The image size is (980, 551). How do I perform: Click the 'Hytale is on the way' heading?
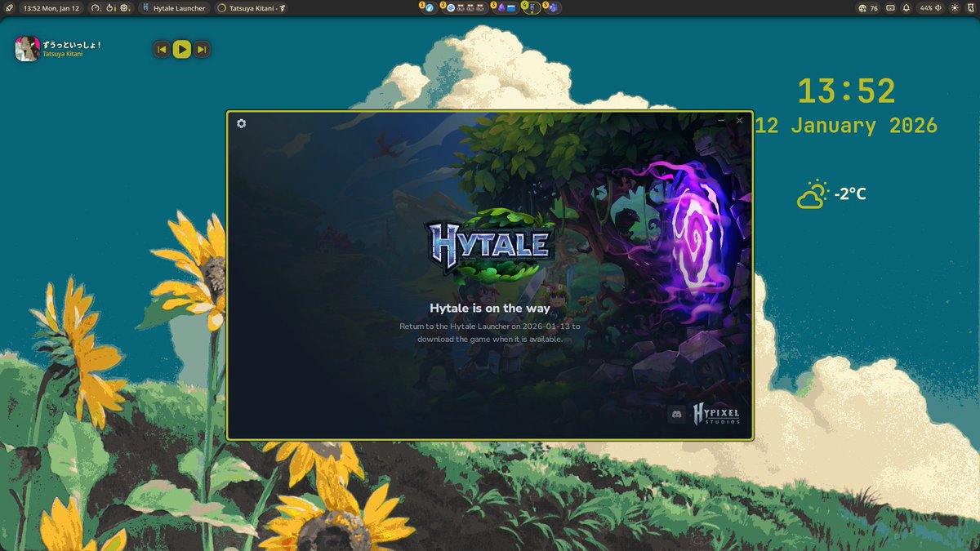pyautogui.click(x=489, y=308)
